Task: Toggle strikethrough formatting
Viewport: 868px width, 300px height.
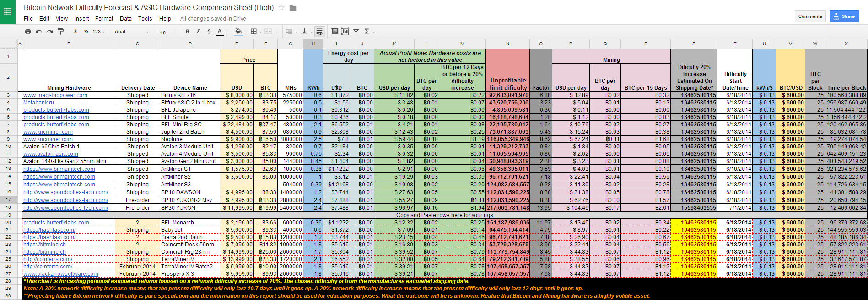Action: click(209, 32)
